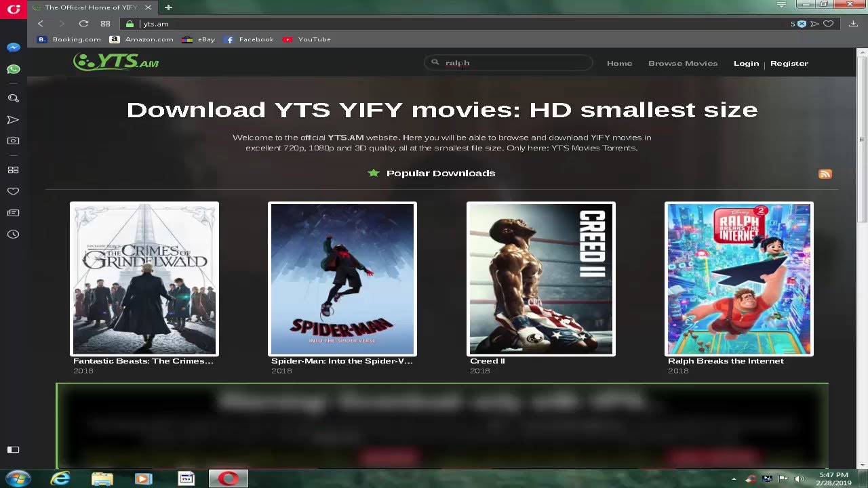This screenshot has height=488, width=868.
Task: Go to Home in site navigation
Action: point(619,63)
